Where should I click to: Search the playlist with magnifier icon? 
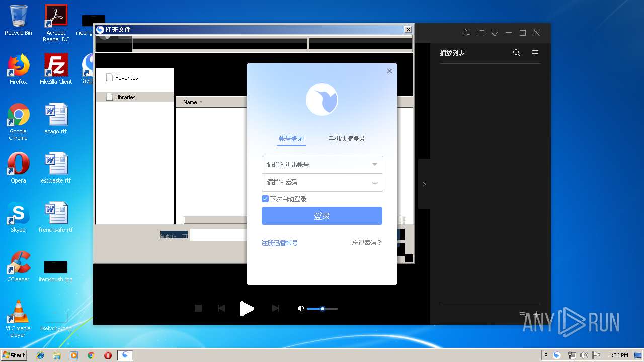pos(516,53)
